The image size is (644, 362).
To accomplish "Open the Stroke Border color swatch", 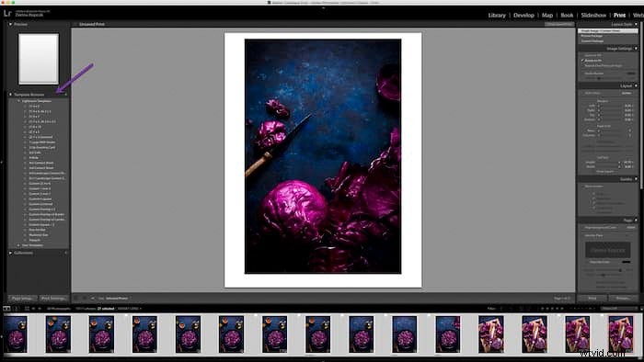I will click(631, 74).
